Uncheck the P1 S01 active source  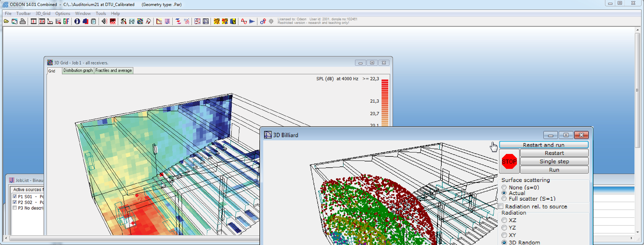click(x=15, y=196)
